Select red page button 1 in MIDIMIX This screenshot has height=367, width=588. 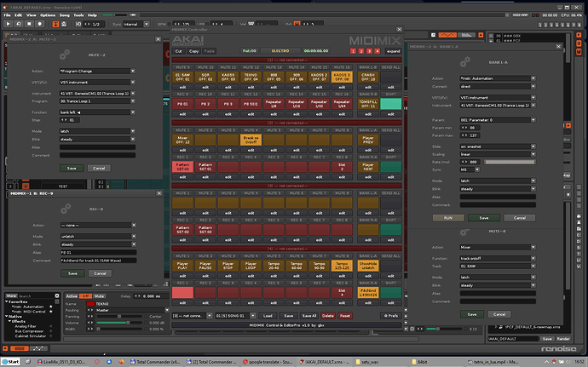[353, 51]
